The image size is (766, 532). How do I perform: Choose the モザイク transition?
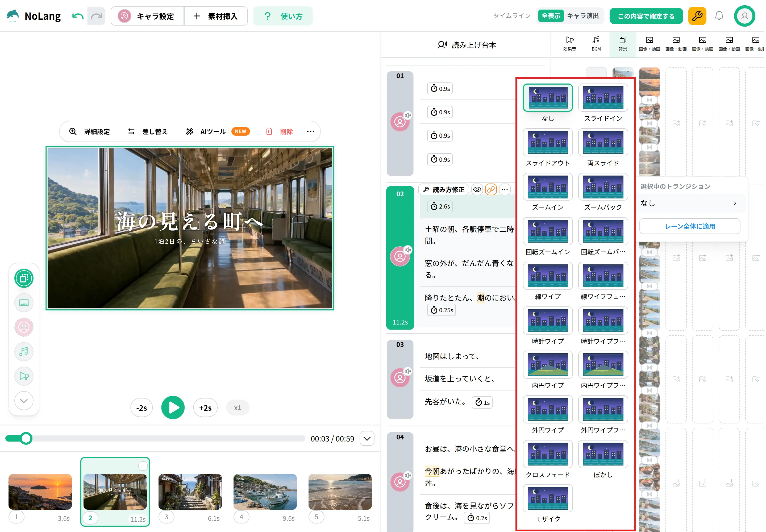coord(547,504)
